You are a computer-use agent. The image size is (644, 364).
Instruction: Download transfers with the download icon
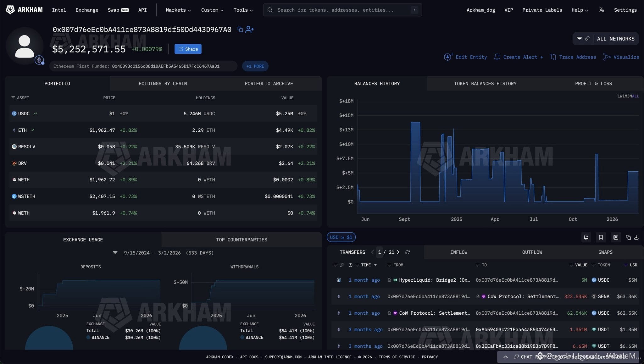tap(636, 237)
